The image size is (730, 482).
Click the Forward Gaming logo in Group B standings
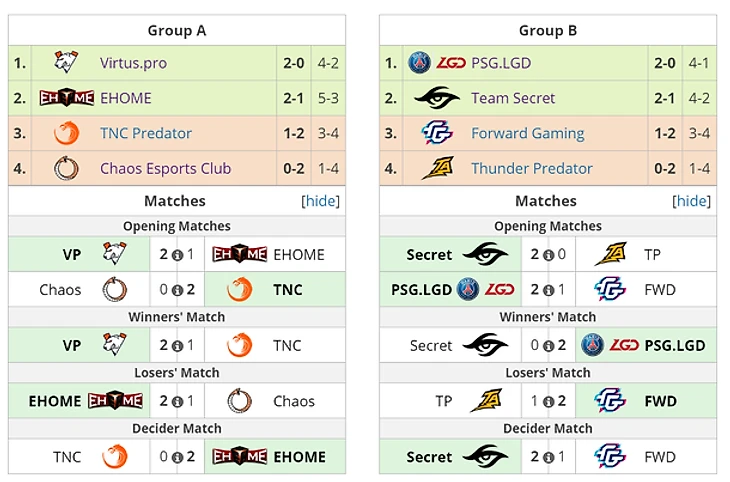(437, 133)
